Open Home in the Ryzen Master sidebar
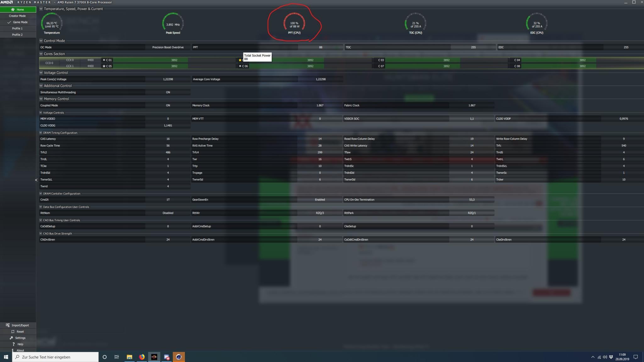This screenshot has width=644, height=362. [x=18, y=9]
